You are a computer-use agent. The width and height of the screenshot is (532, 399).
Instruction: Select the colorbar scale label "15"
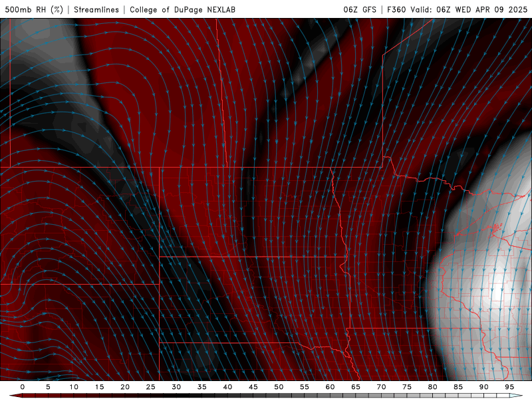[x=99, y=387]
